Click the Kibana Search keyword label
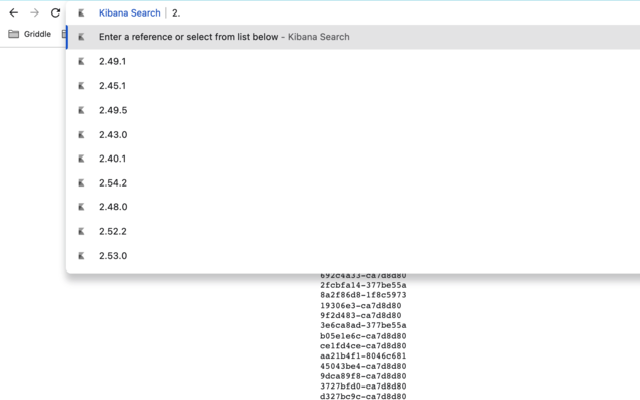The width and height of the screenshot is (640, 400). (x=129, y=13)
